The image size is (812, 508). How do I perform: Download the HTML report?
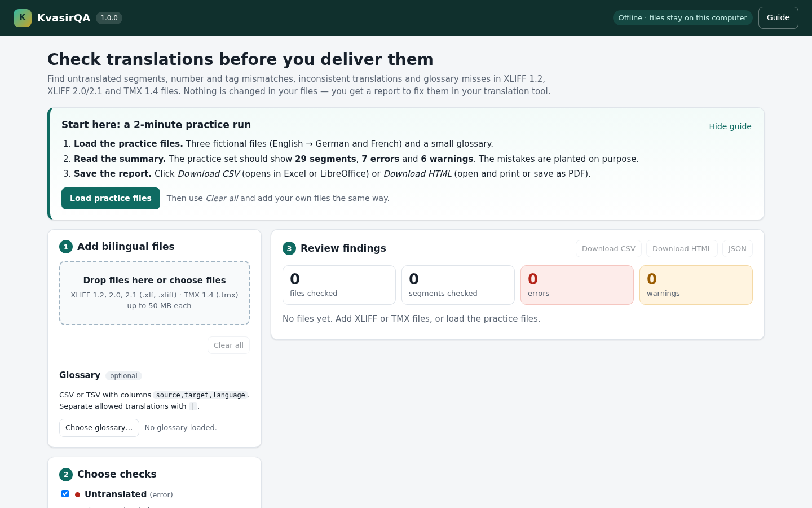click(682, 249)
